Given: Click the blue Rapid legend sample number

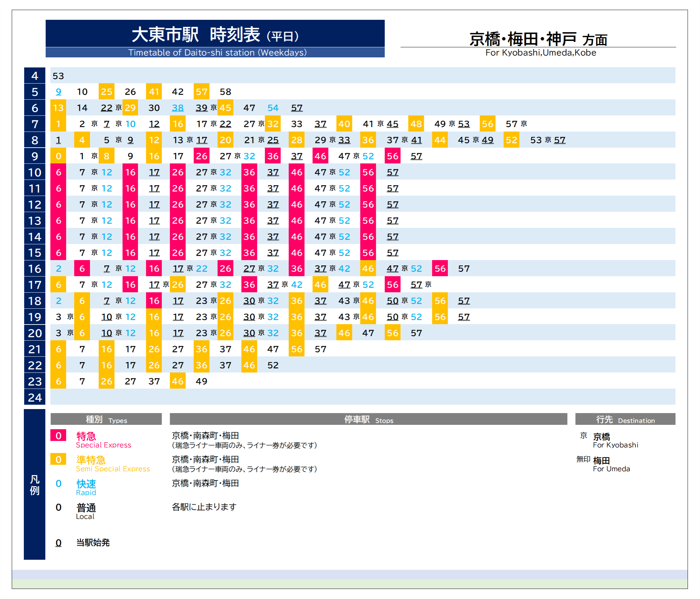Looking at the screenshot, I should pos(58,483).
